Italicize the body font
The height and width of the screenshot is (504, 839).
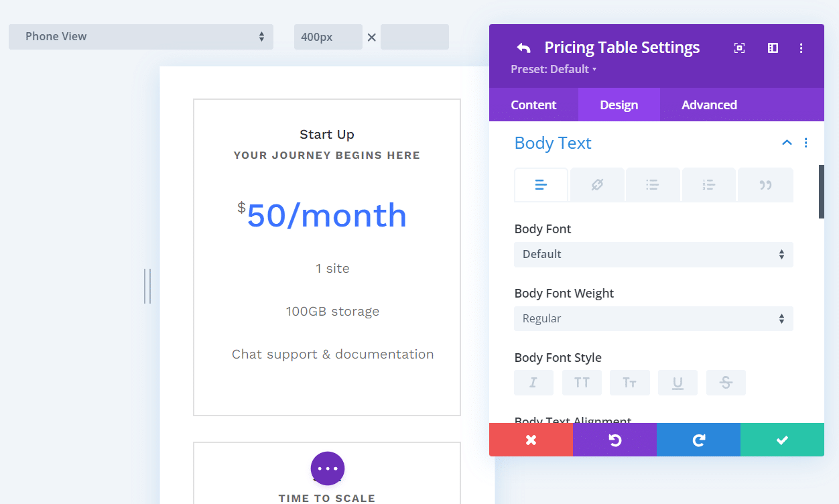[533, 382]
